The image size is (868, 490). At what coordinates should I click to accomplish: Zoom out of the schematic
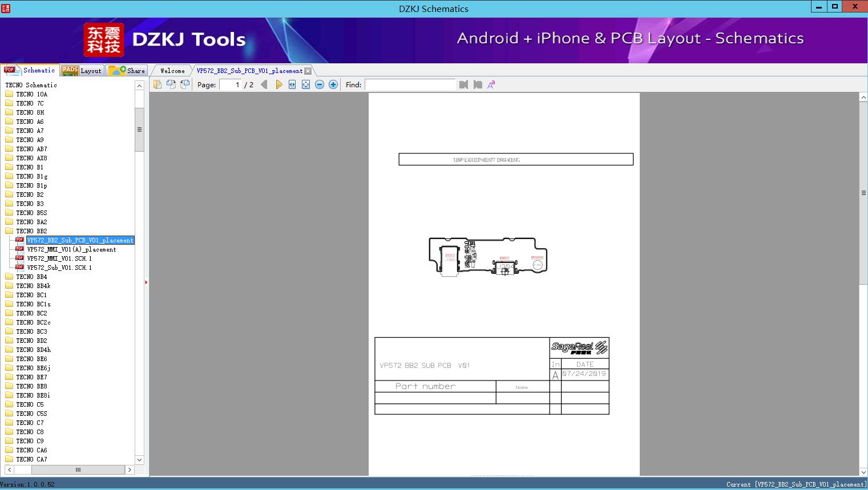[320, 84]
